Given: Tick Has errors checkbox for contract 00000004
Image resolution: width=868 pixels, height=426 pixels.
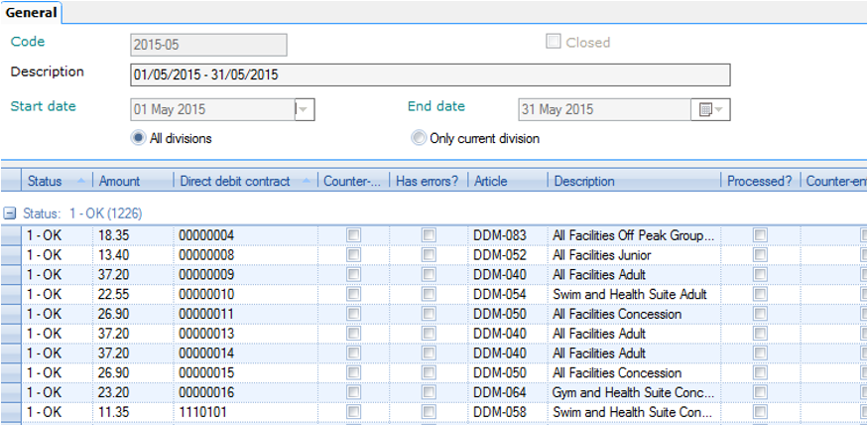Looking at the screenshot, I should [429, 235].
